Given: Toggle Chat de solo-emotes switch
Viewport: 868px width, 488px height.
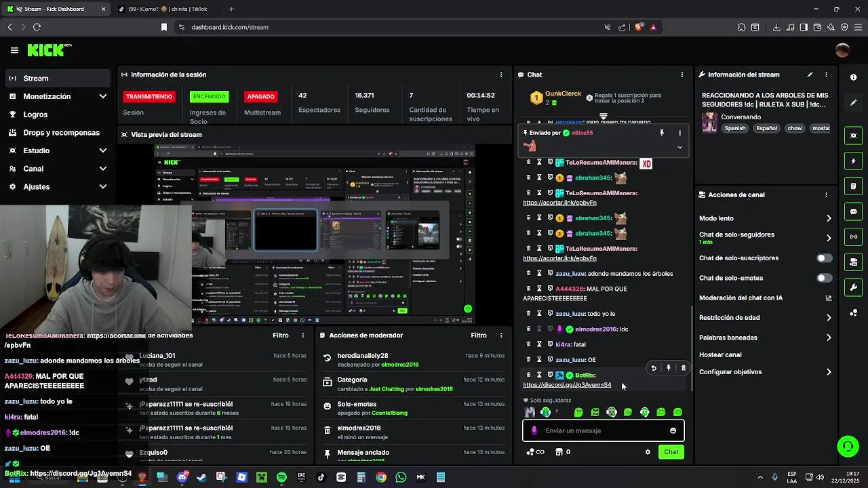Looking at the screenshot, I should click(x=824, y=278).
